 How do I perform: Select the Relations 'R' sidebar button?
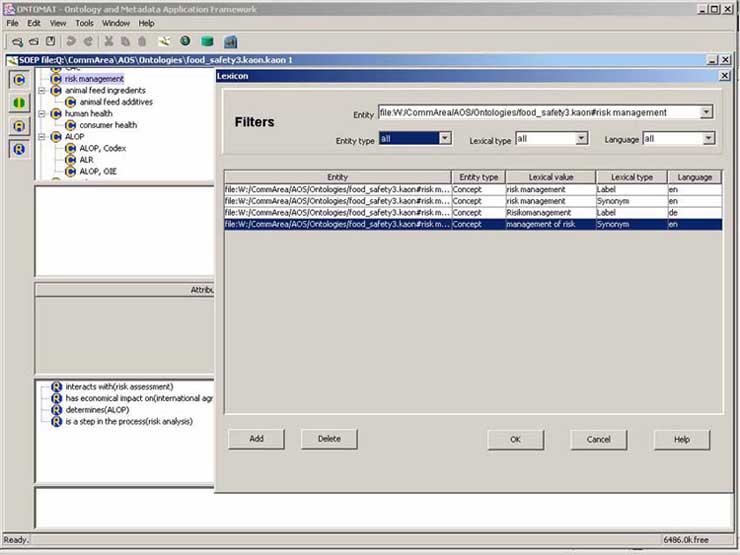point(18,149)
